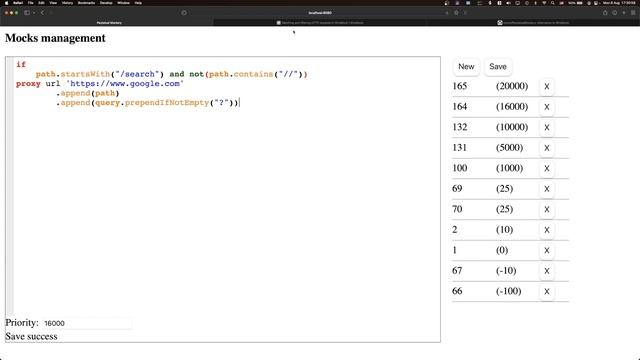Click priority value (20000)
The image size is (640, 360).
pyautogui.click(x=512, y=86)
